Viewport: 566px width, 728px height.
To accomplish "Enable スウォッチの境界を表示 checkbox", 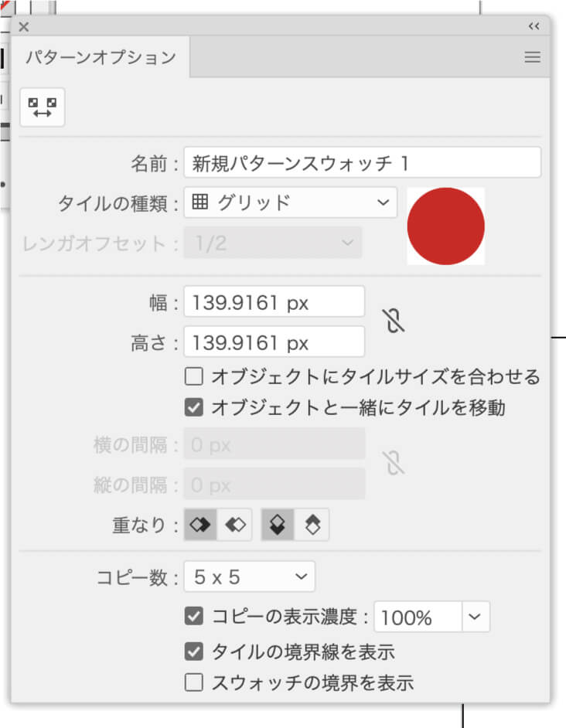I will coord(194,682).
